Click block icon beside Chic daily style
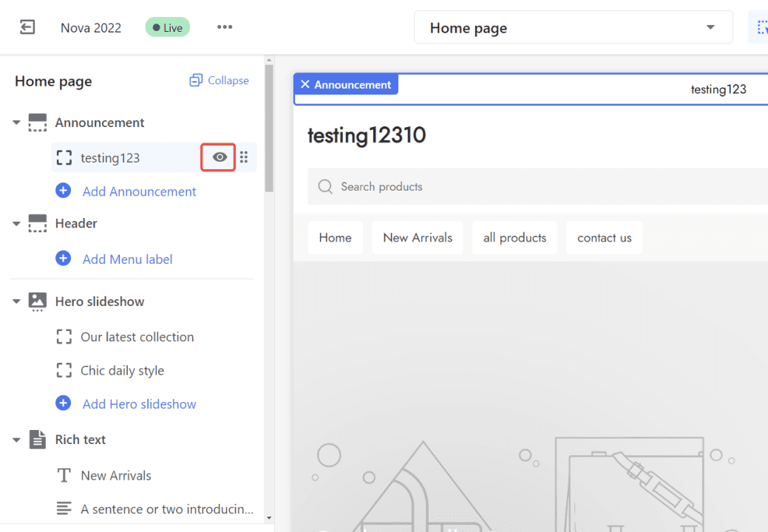This screenshot has height=532, width=768. tap(64, 370)
